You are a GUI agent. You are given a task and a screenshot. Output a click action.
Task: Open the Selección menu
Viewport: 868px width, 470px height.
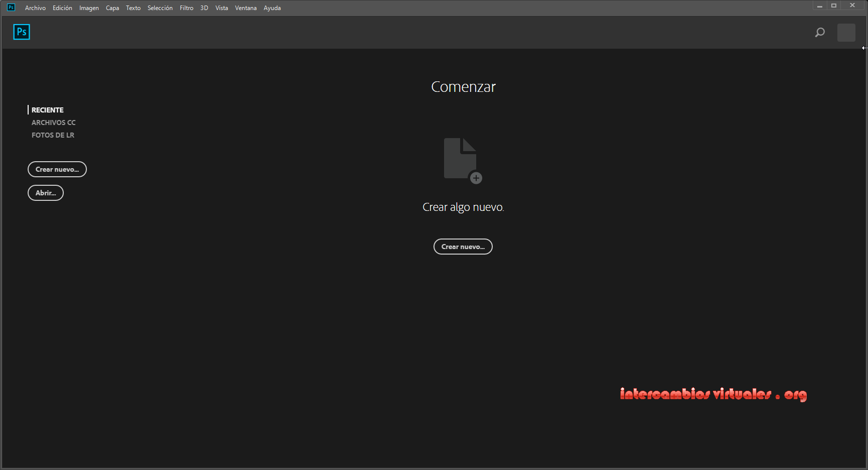(160, 8)
